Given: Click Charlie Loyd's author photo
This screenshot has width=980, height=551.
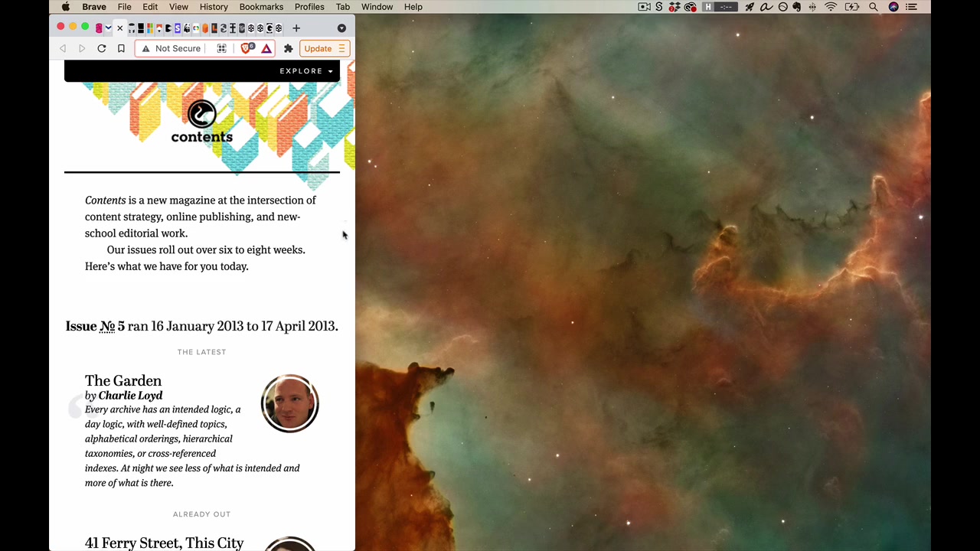Looking at the screenshot, I should (289, 403).
